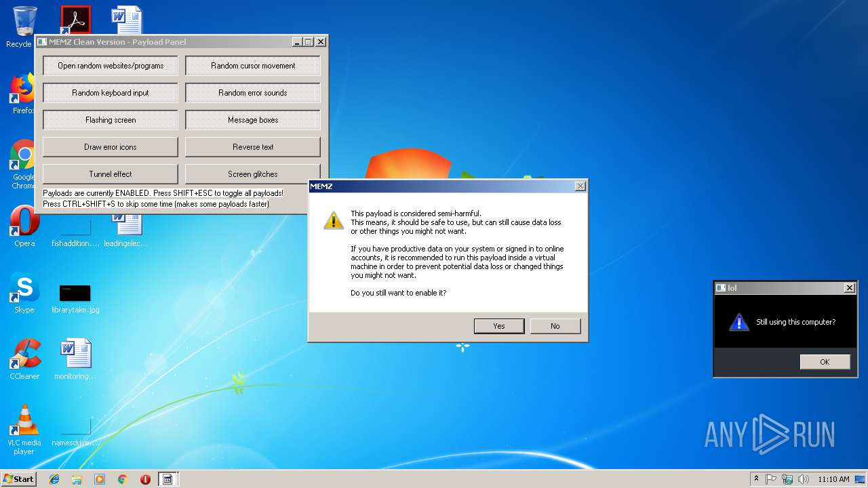Toggle Random keyboard input payload
868x488 pixels.
click(x=111, y=93)
